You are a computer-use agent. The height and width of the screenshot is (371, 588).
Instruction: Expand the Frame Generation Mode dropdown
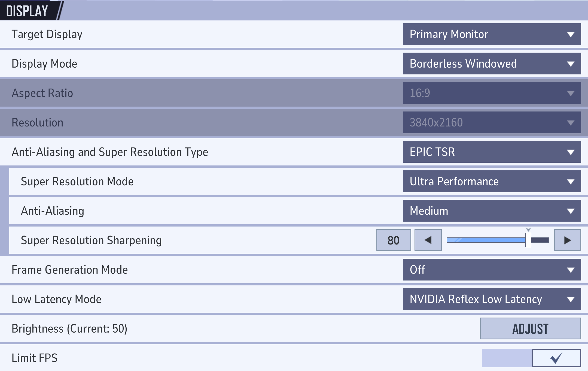492,270
